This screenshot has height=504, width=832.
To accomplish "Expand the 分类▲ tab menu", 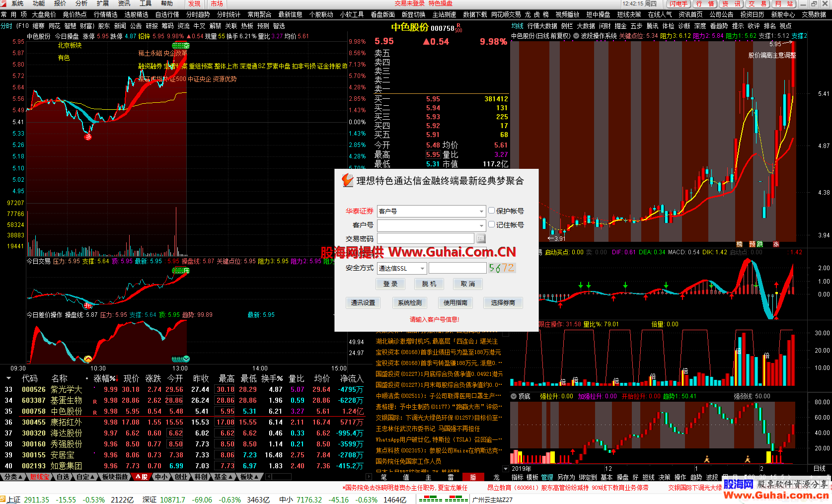I will click(x=13, y=477).
